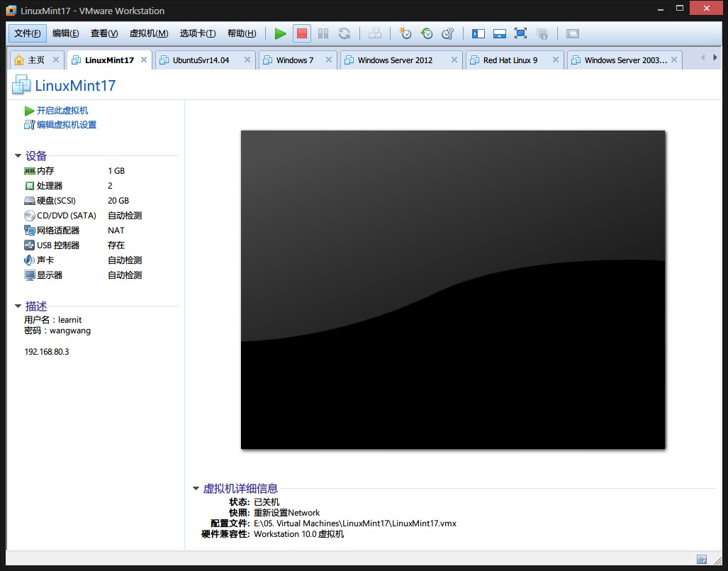
Task: Click the CD/DVD SATA disc icon
Action: (29, 216)
